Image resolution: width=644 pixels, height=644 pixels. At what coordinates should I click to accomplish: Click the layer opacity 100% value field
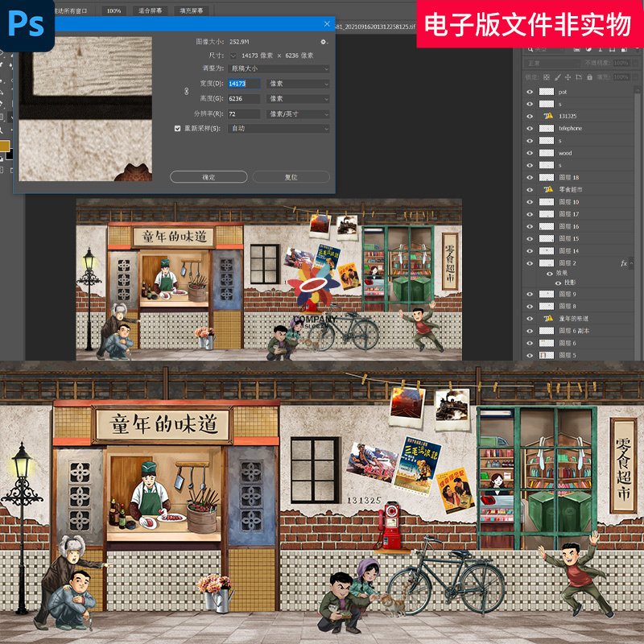tap(621, 64)
